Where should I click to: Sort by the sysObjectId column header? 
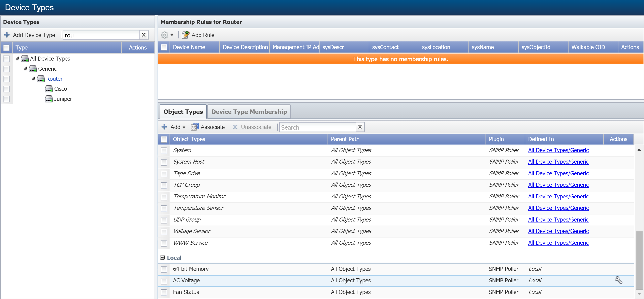543,47
